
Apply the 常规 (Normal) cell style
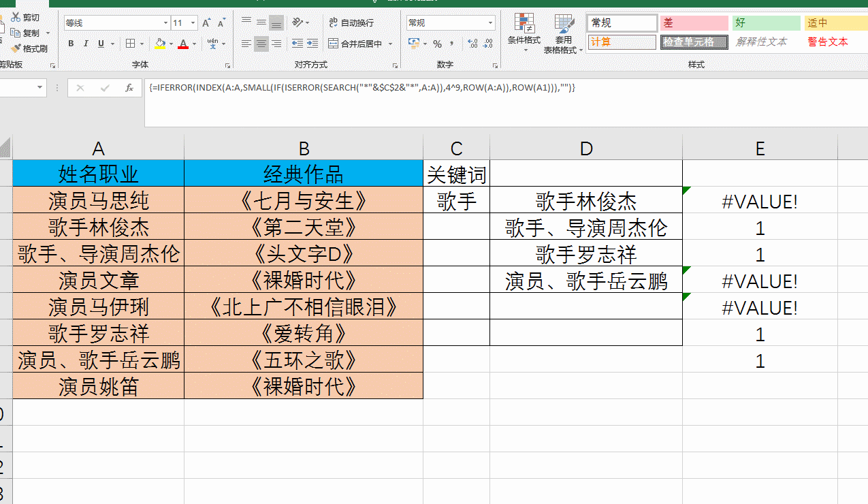[x=622, y=23]
